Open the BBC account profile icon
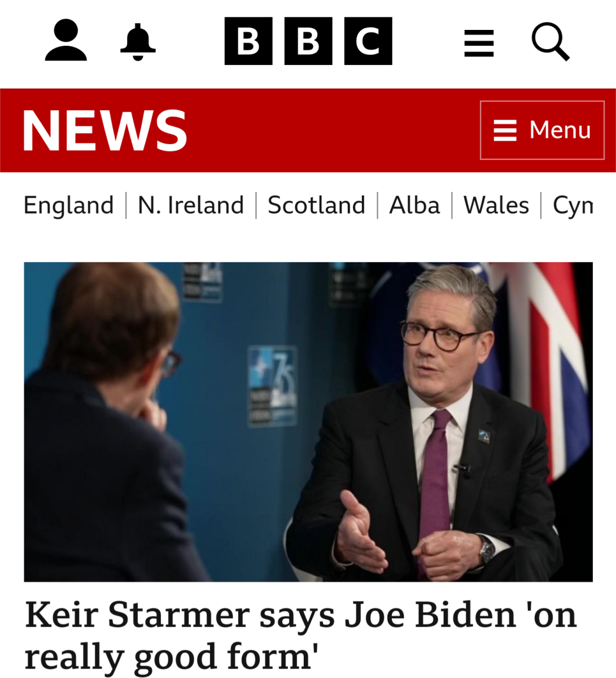Viewport: 616px width, 678px height. 66,40
